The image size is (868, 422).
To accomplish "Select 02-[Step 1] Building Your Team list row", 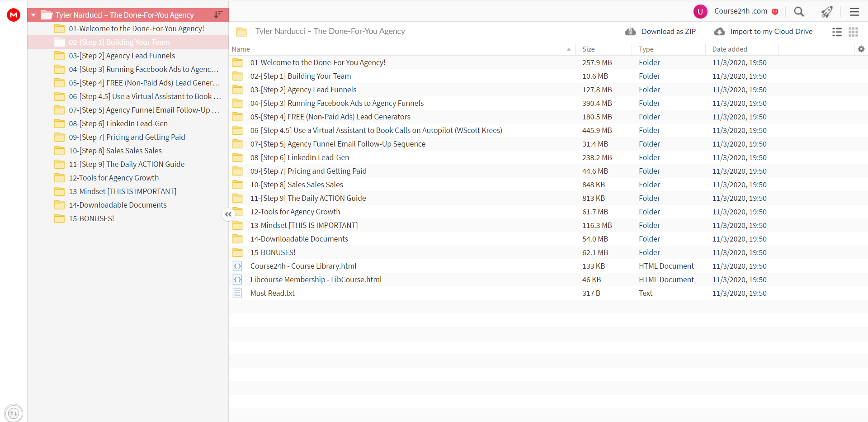I will point(548,76).
